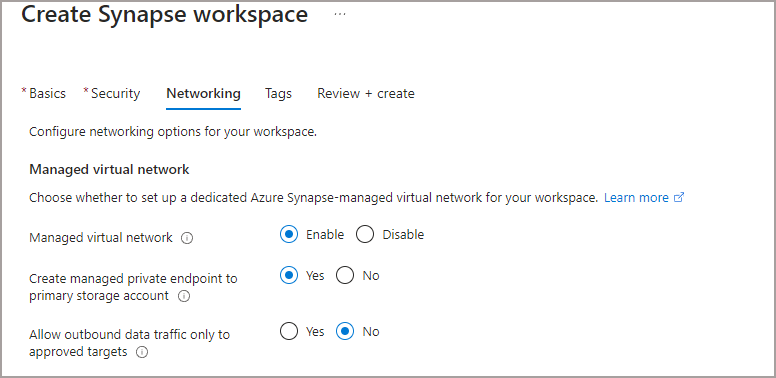Viewport: 776px width, 378px height.
Task: Select Yes for outbound traffic to approved targets
Action: pyautogui.click(x=289, y=331)
